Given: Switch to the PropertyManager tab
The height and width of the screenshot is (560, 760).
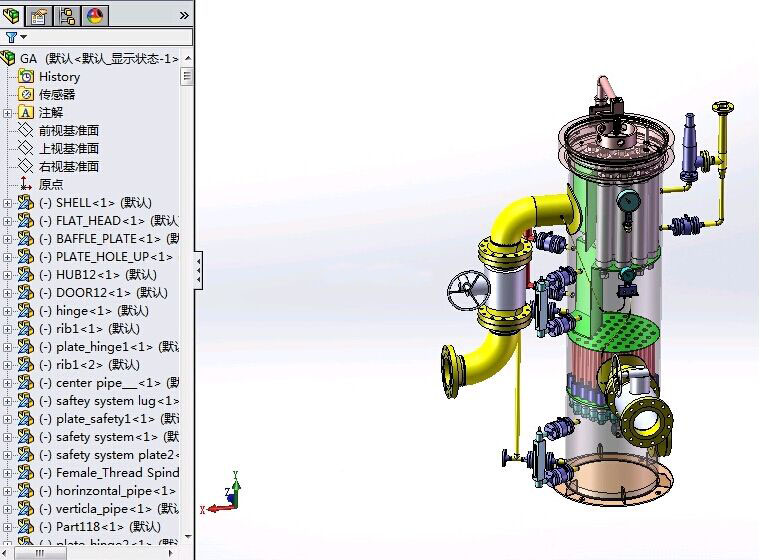Looking at the screenshot, I should [39, 16].
